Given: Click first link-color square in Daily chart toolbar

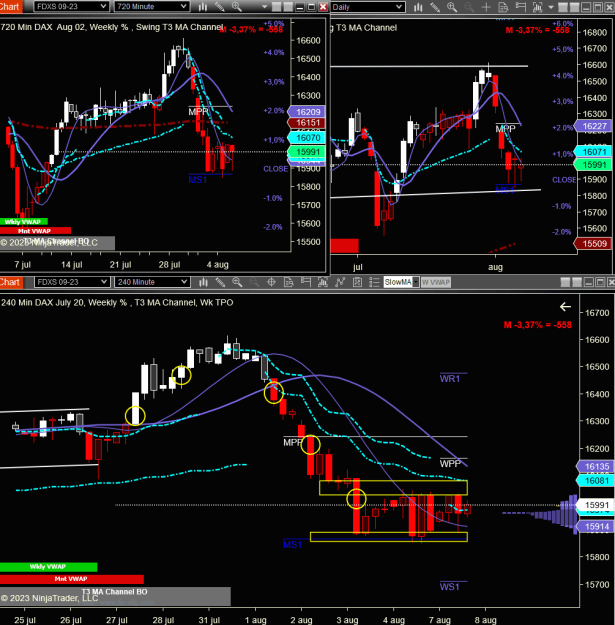Looking at the screenshot, I should [563, 7].
